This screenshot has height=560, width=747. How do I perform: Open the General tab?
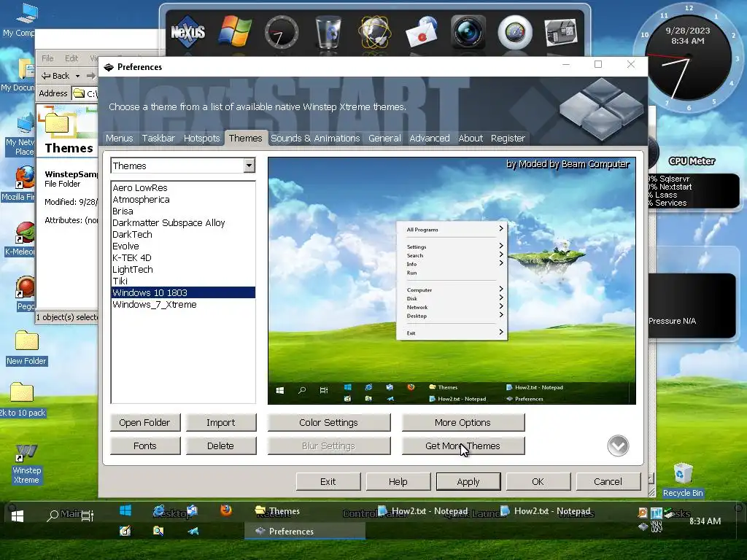click(x=384, y=138)
